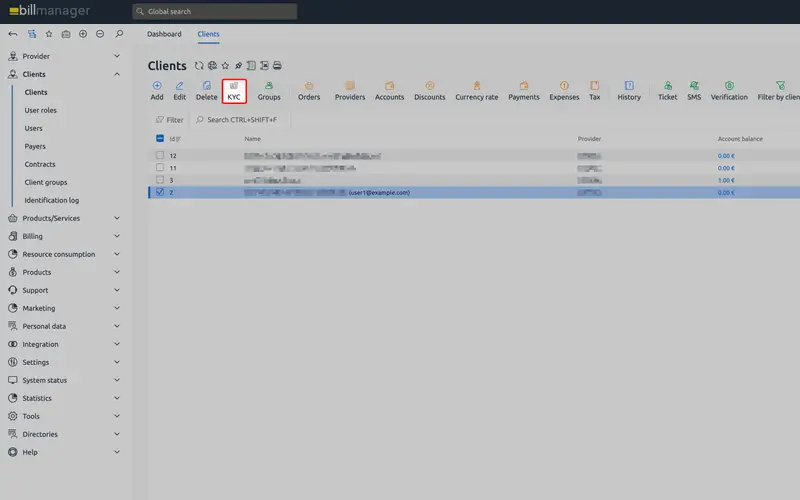Send SMS to client

(694, 91)
